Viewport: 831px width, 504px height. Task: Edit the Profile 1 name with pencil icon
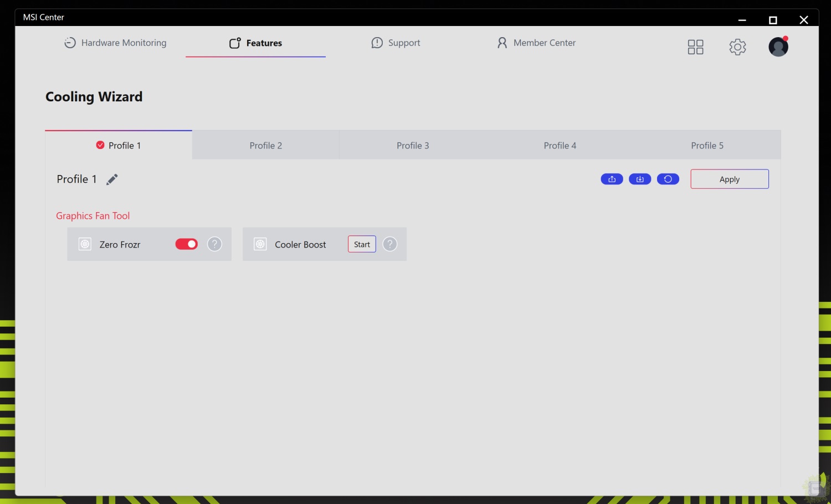click(112, 179)
